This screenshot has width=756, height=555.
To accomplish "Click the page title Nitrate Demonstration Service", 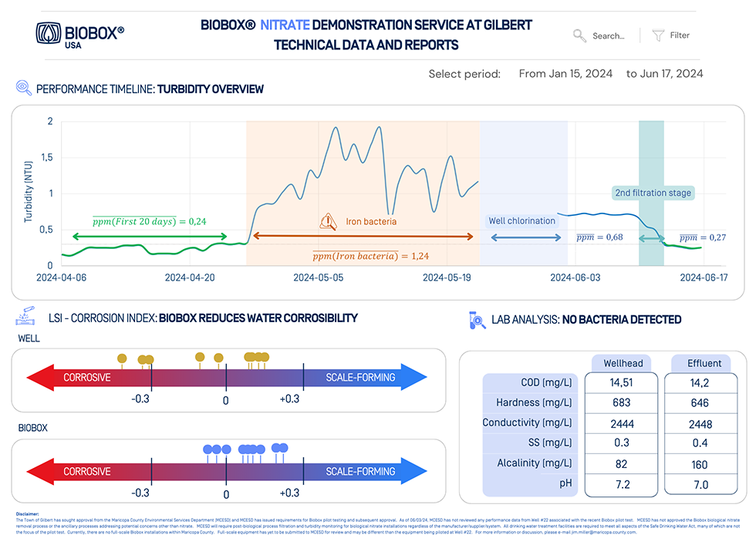I will pos(366,35).
